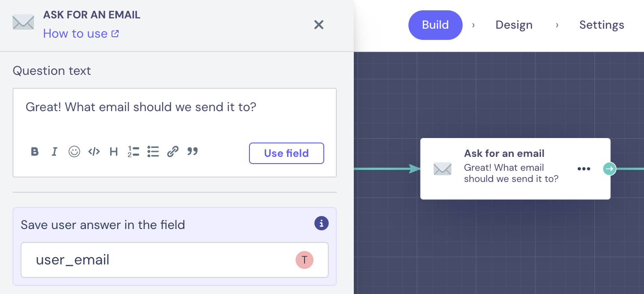Image resolution: width=644 pixels, height=294 pixels.
Task: Apply heading formatting
Action: pos(114,152)
